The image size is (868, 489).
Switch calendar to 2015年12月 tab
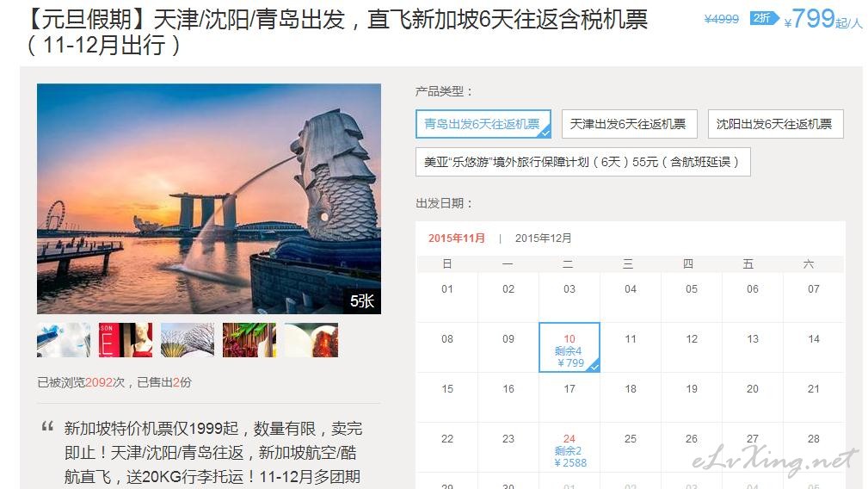coord(543,238)
